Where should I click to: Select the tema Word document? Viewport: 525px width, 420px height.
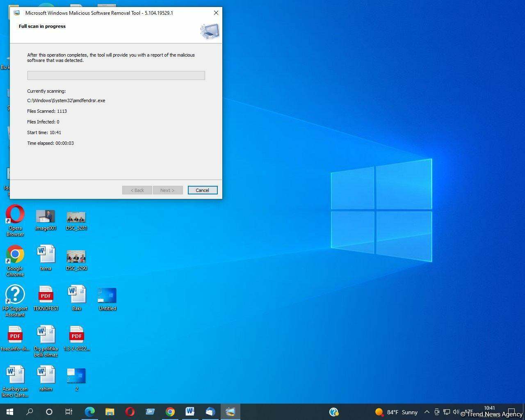pyautogui.click(x=46, y=258)
